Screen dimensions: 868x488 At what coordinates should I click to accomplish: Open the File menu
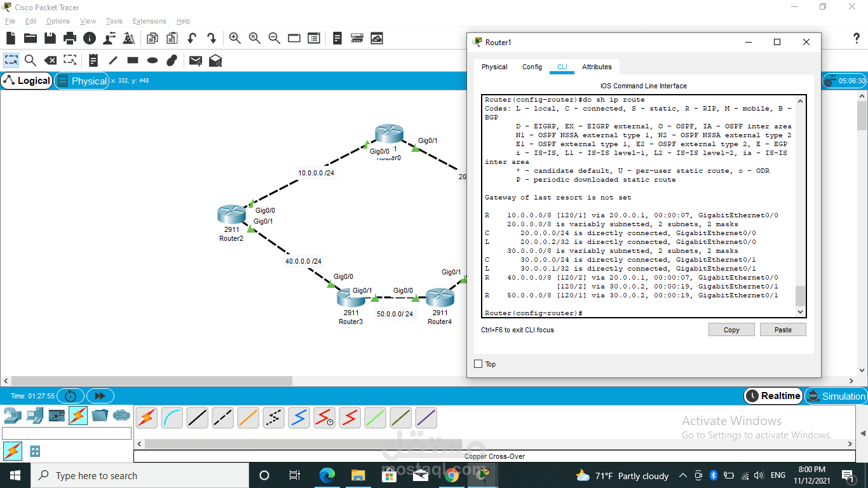coord(10,21)
